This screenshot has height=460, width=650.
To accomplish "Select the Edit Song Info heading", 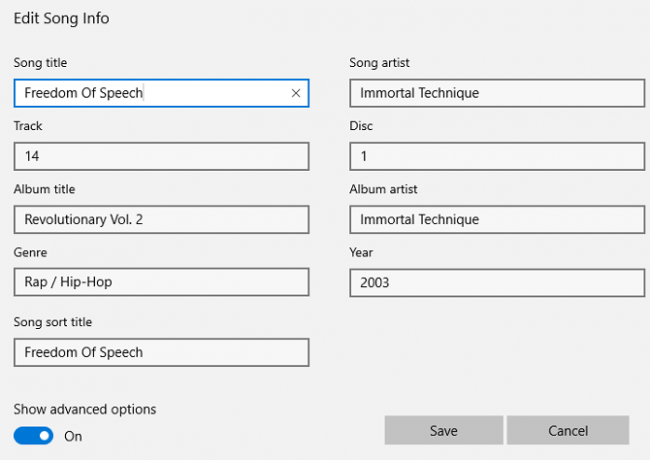I will 61,19.
